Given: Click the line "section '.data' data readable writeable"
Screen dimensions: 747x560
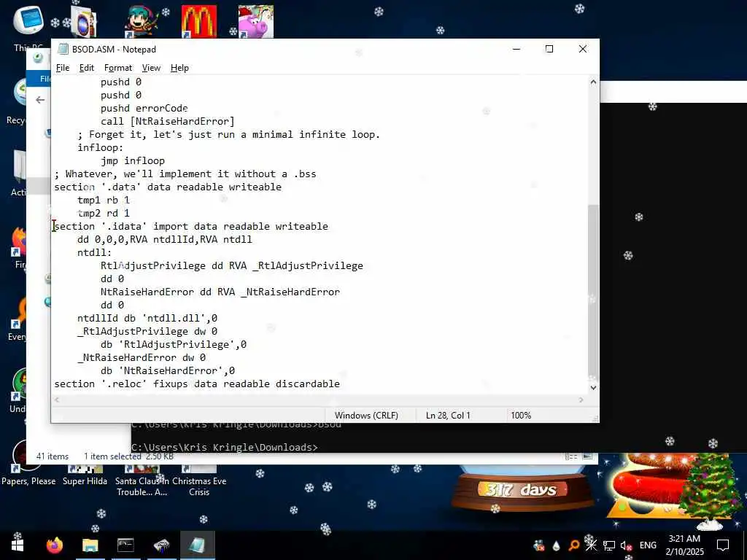Looking at the screenshot, I should click(x=168, y=187).
